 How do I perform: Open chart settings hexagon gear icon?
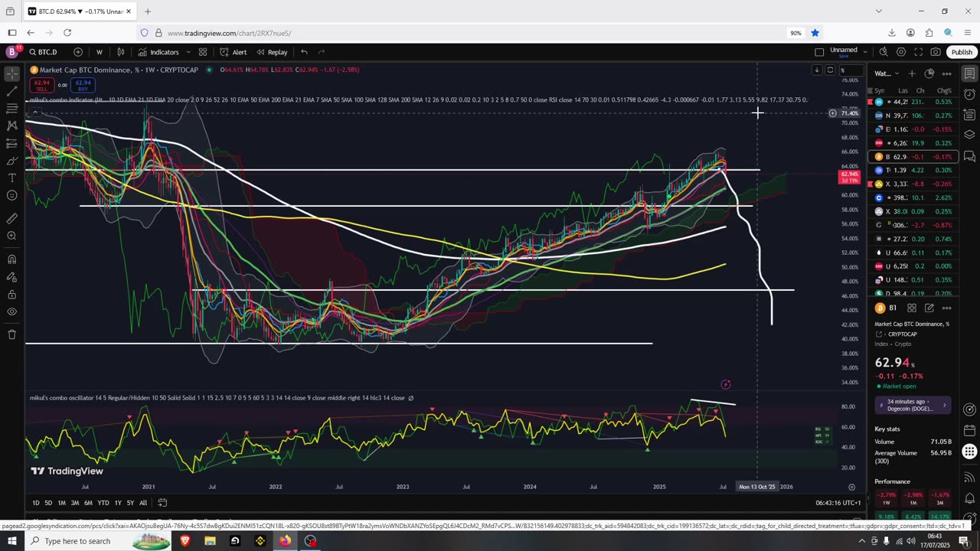click(901, 52)
